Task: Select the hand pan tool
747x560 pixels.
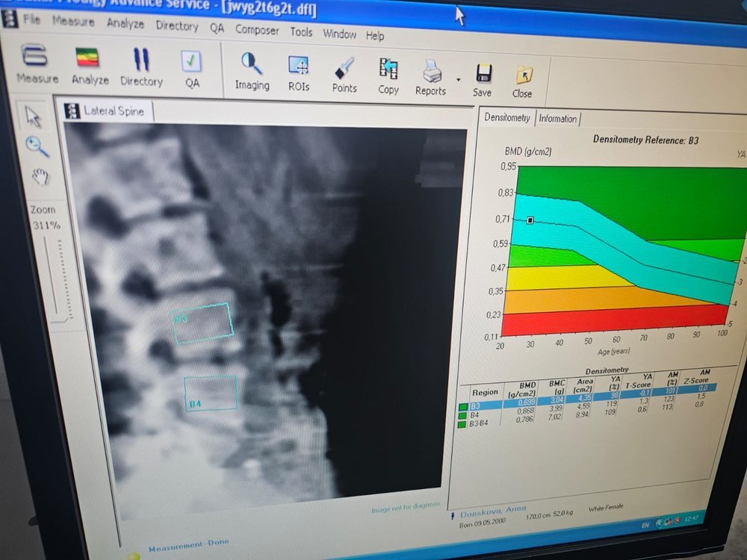Action: [x=39, y=177]
